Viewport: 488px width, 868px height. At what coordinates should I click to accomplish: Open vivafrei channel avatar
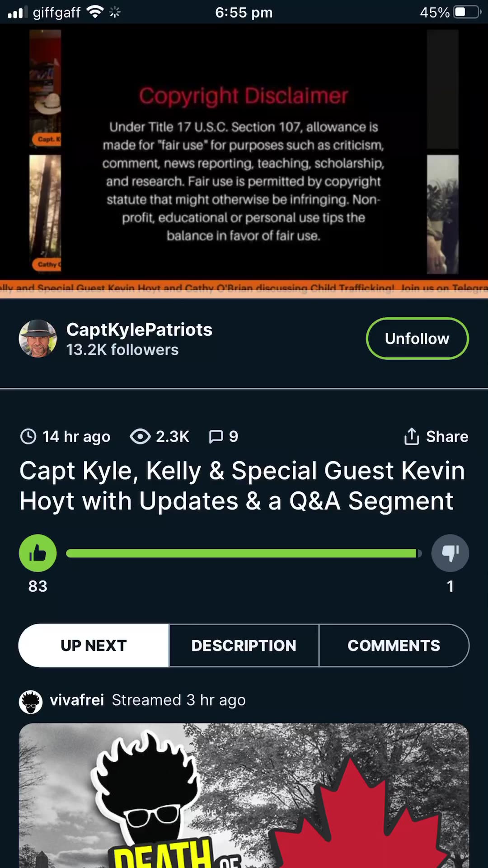click(31, 702)
